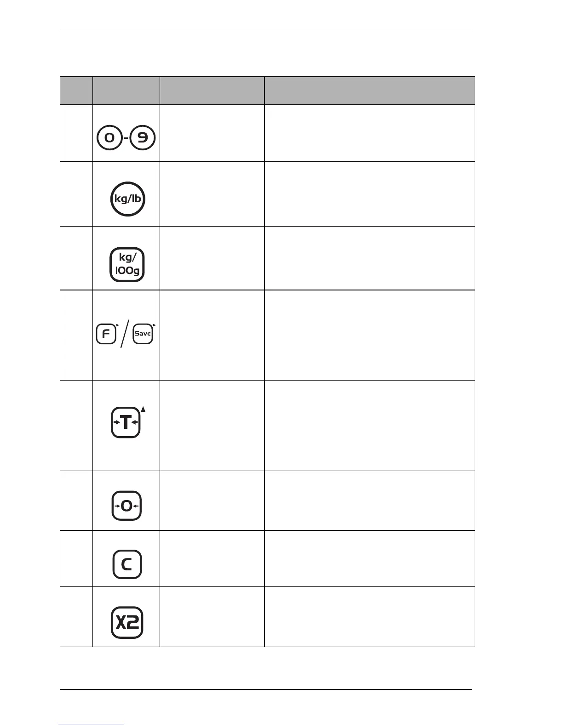Screen dimensions: 563x728
Task: Click upward triangle next to Tare key
Action: coord(143,409)
